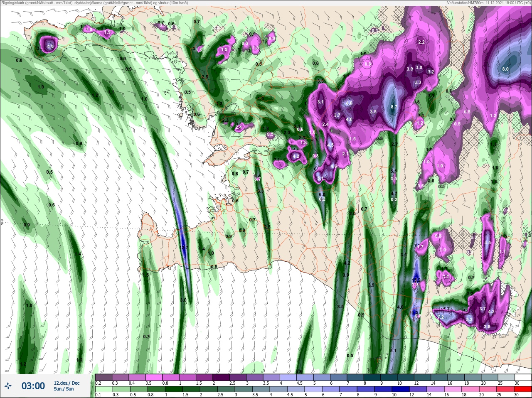Click the weekday text 'Sun./ Sun'
The width and height of the screenshot is (532, 398).
pyautogui.click(x=64, y=389)
